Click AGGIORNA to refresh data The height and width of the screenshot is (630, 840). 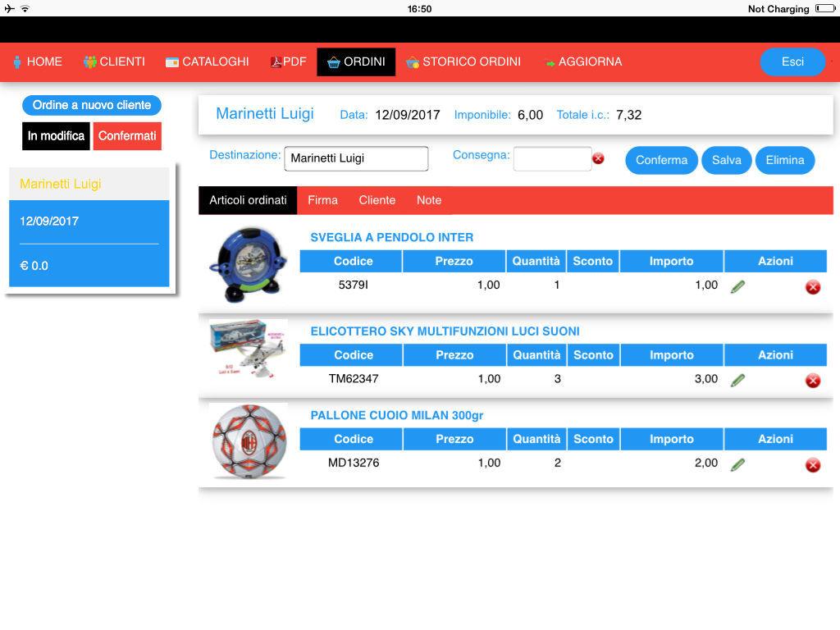coord(584,62)
